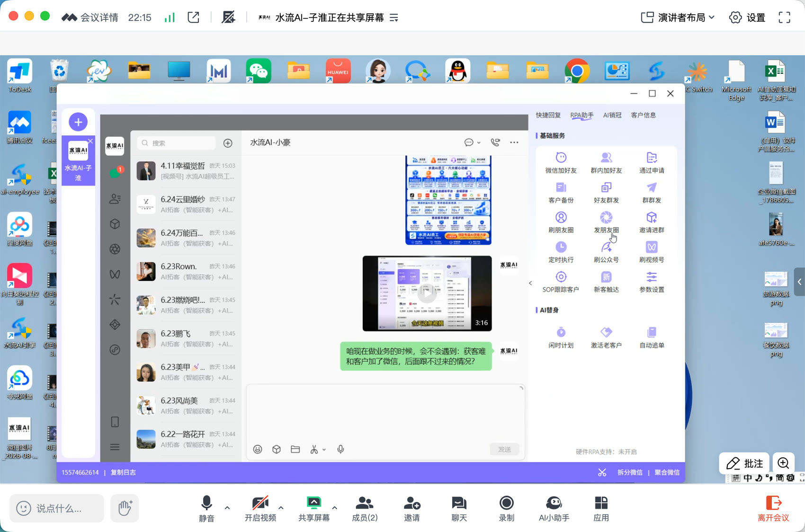Select the 水流AI-子淮 account tab
The width and height of the screenshot is (805, 532).
pyautogui.click(x=79, y=161)
